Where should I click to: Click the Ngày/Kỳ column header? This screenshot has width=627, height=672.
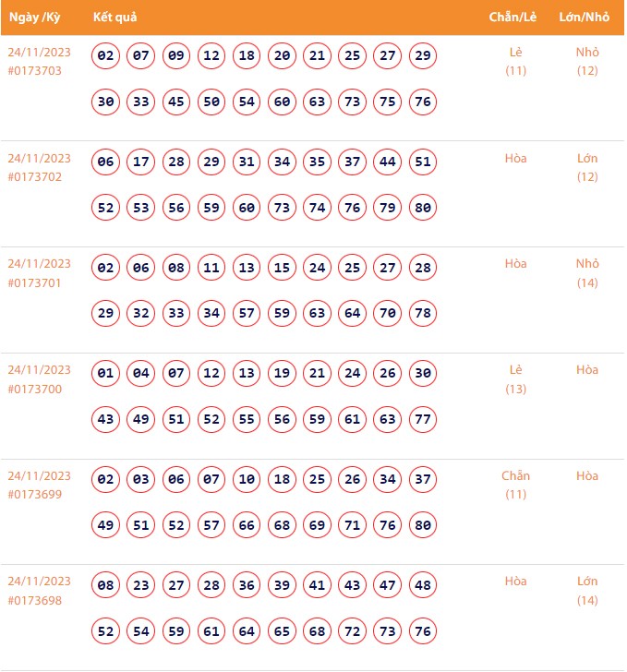(x=33, y=18)
